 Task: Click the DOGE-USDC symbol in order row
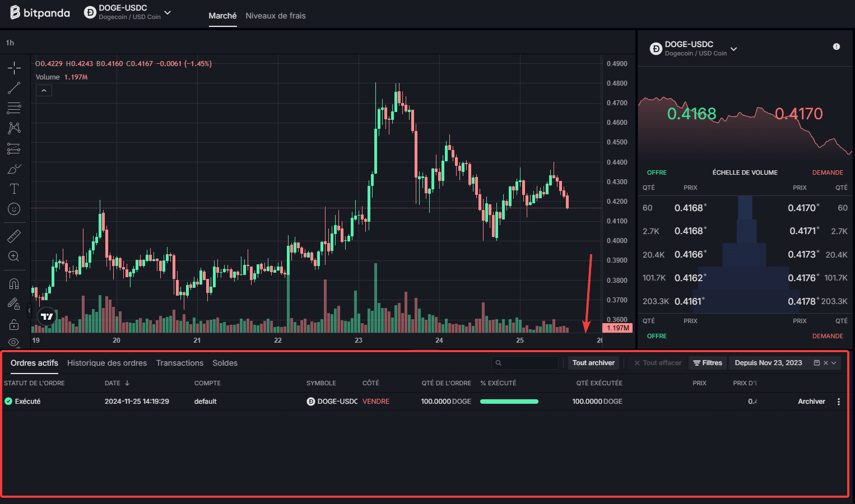(x=332, y=402)
